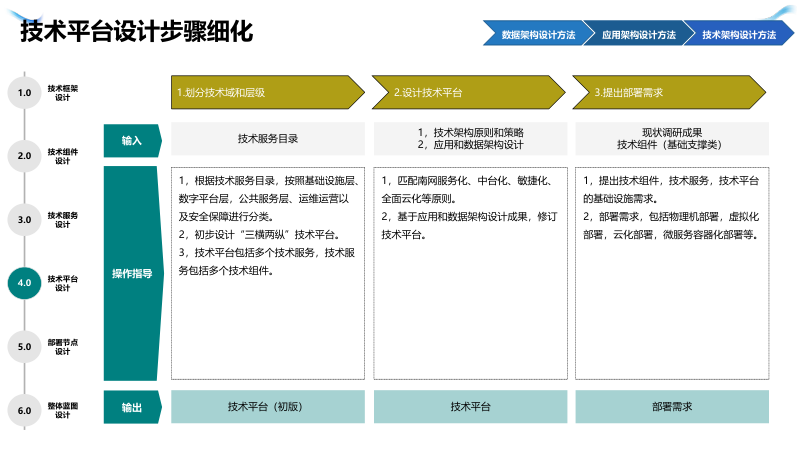Click the line 部署需求，包括物理机部署
The image size is (800, 450).
tap(671, 226)
